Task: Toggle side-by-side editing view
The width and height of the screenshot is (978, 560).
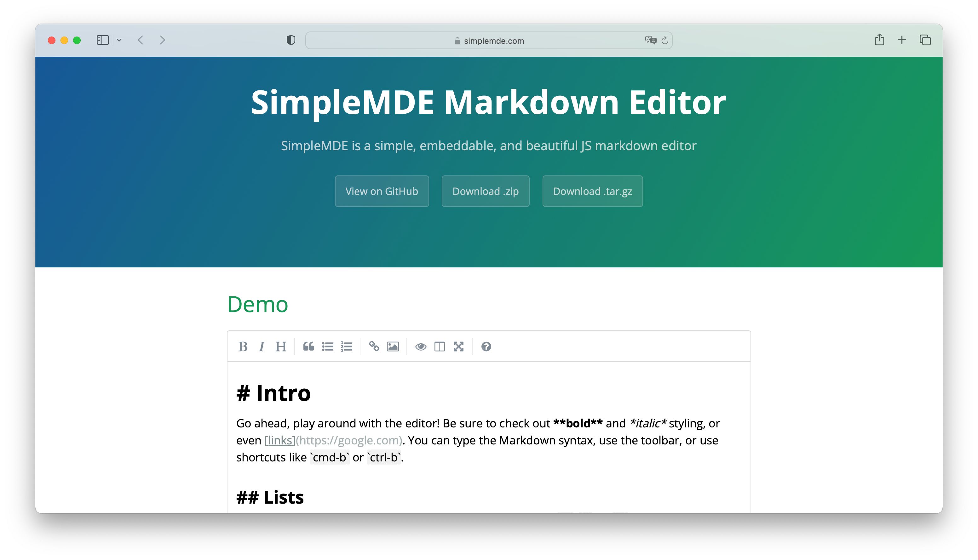Action: pyautogui.click(x=439, y=346)
